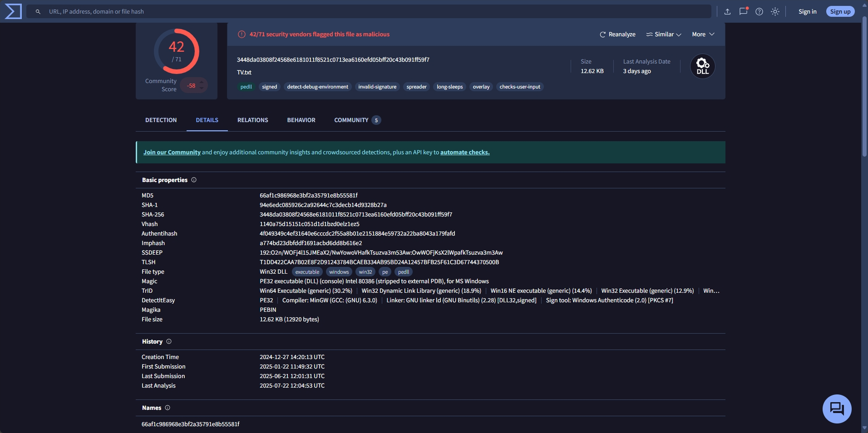The width and height of the screenshot is (868, 433).
Task: Click the History info icon
Action: 169,342
